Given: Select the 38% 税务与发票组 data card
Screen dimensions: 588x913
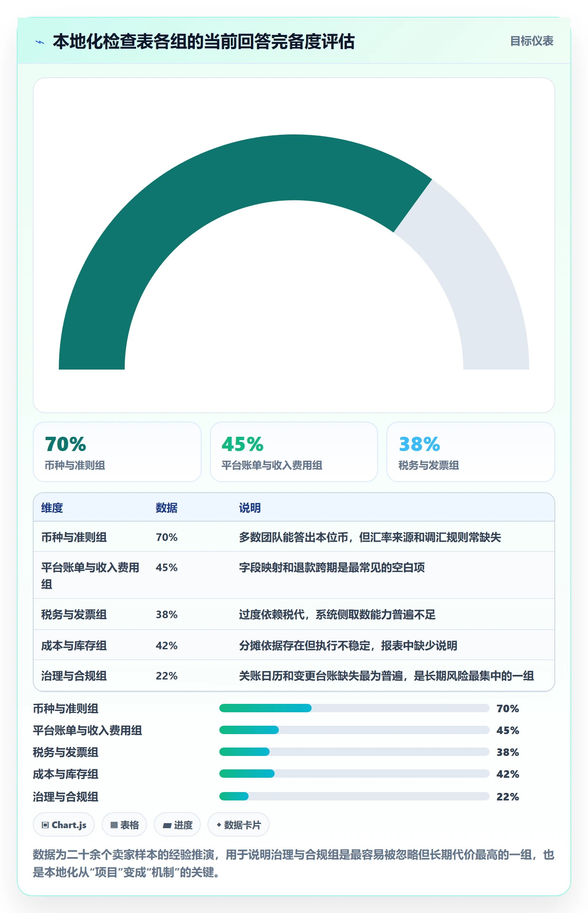Looking at the screenshot, I should tap(471, 452).
